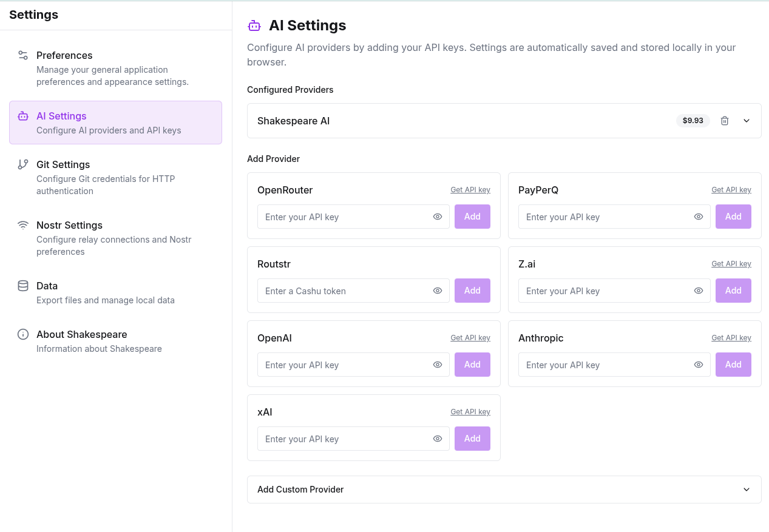Open the Git Settings section

coord(63,164)
